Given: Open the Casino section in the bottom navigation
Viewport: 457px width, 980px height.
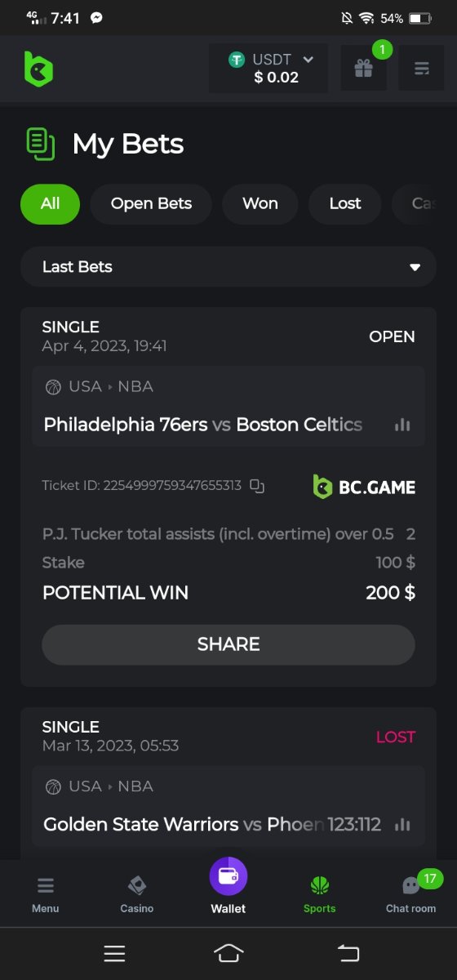Looking at the screenshot, I should (137, 894).
